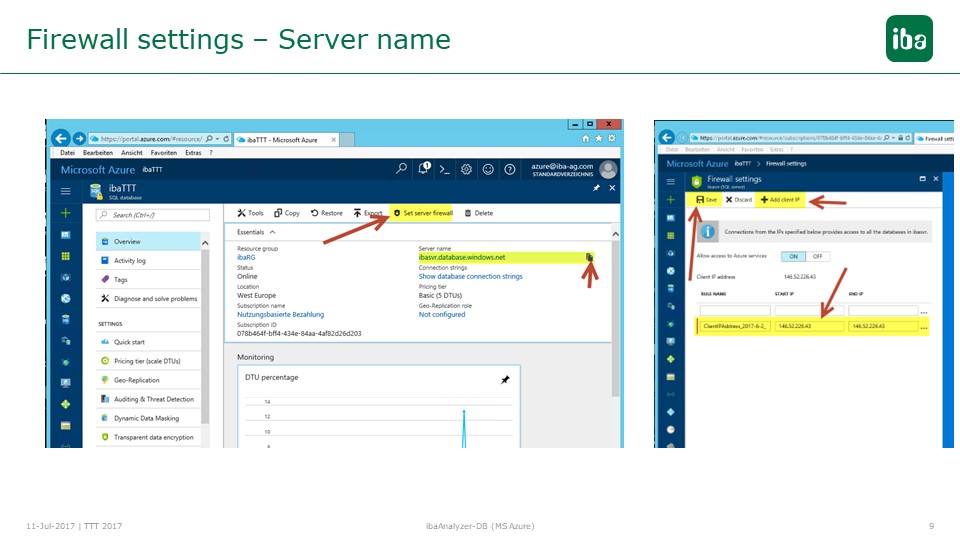Open Pricing tier (scale DTUs)

pyautogui.click(x=148, y=361)
